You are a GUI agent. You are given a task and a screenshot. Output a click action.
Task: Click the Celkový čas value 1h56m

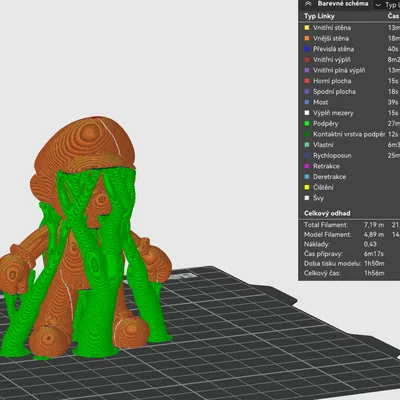tap(374, 273)
